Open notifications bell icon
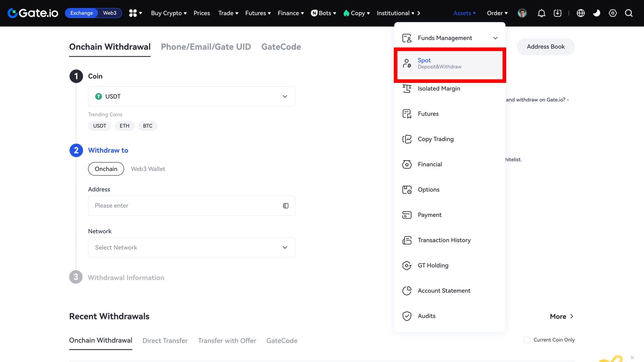The width and height of the screenshot is (644, 362). (x=541, y=13)
